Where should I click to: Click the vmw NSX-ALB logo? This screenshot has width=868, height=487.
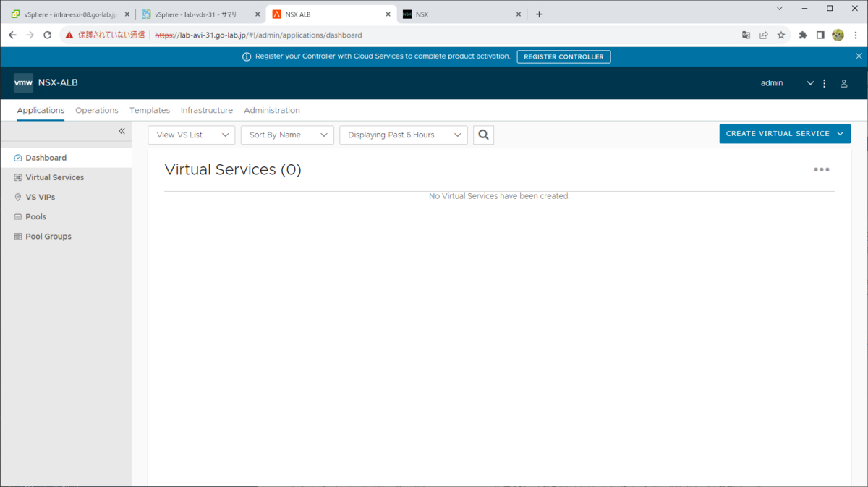46,82
